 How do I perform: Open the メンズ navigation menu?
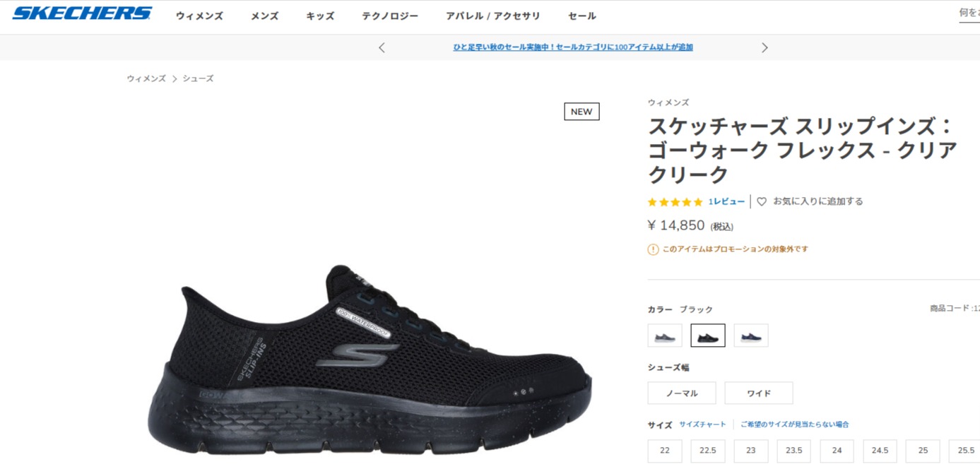[x=265, y=16]
